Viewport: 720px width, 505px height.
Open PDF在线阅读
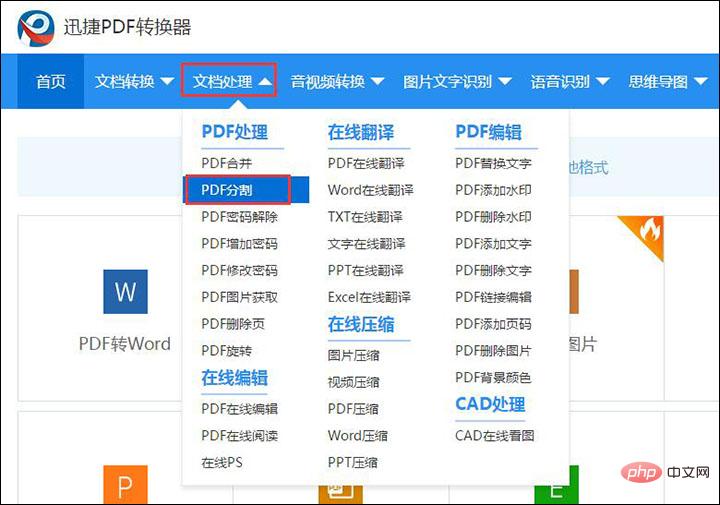coord(239,435)
